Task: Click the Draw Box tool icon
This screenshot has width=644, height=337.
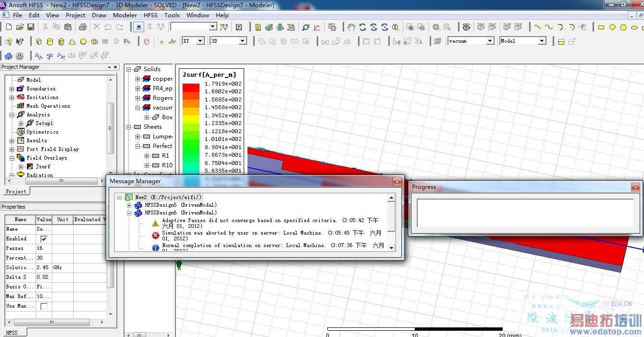Action: (39, 42)
